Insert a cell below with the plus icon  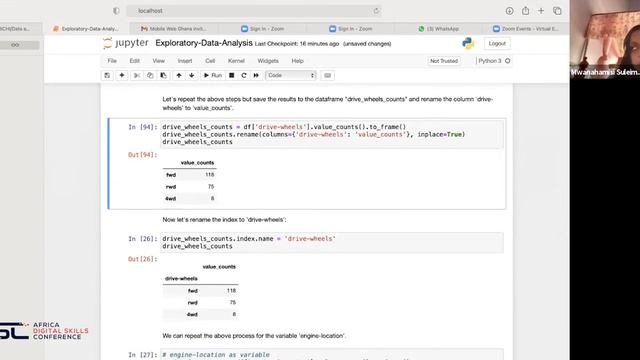122,76
